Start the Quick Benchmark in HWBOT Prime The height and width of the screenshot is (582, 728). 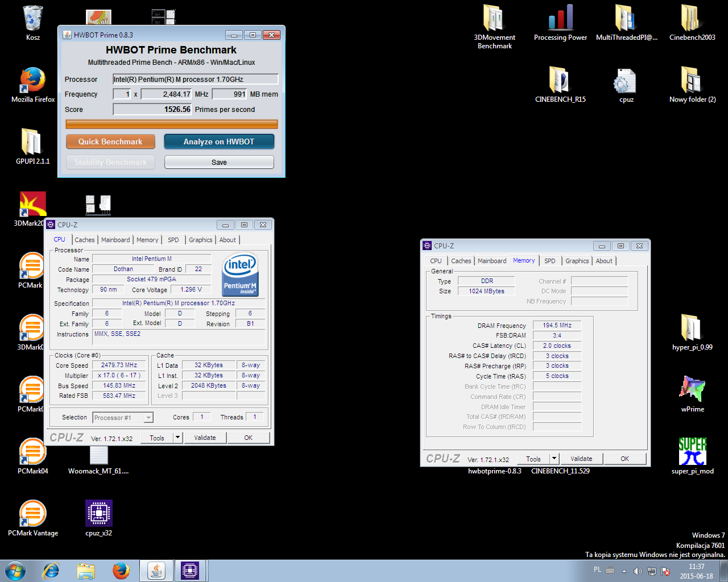coord(110,142)
